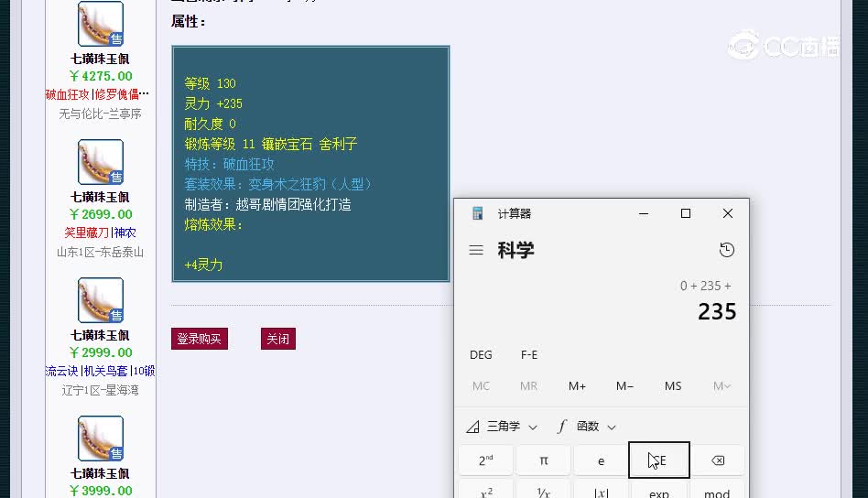Click the 灵力 +235 attribute line
The width and height of the screenshot is (868, 498).
[213, 103]
